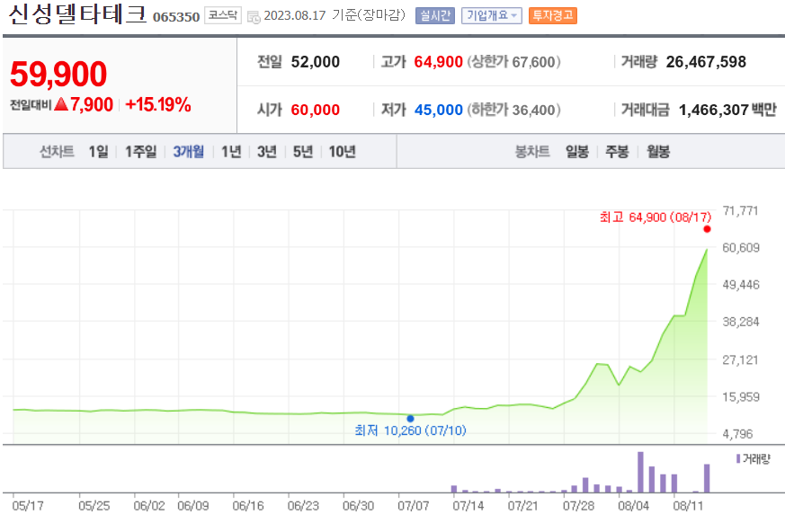Click the stock name 신성델타테크
The width and height of the screenshot is (785, 532).
point(77,14)
